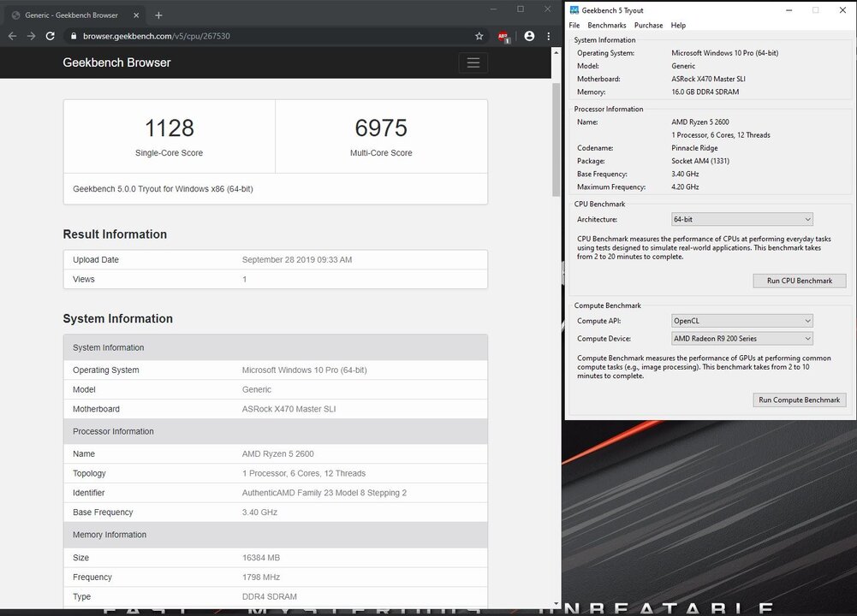Open the File menu in Geekbench 5
Image resolution: width=857 pixels, height=616 pixels.
tap(574, 25)
